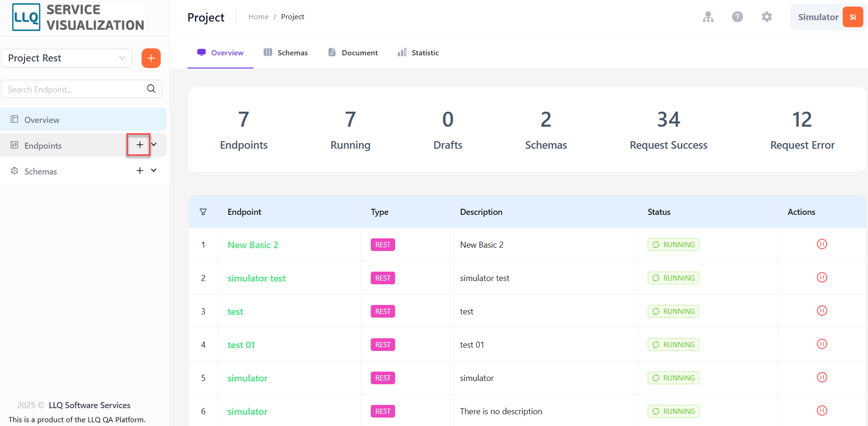This screenshot has height=426, width=868.
Task: Add a new endpoint with plus icon
Action: tap(139, 145)
